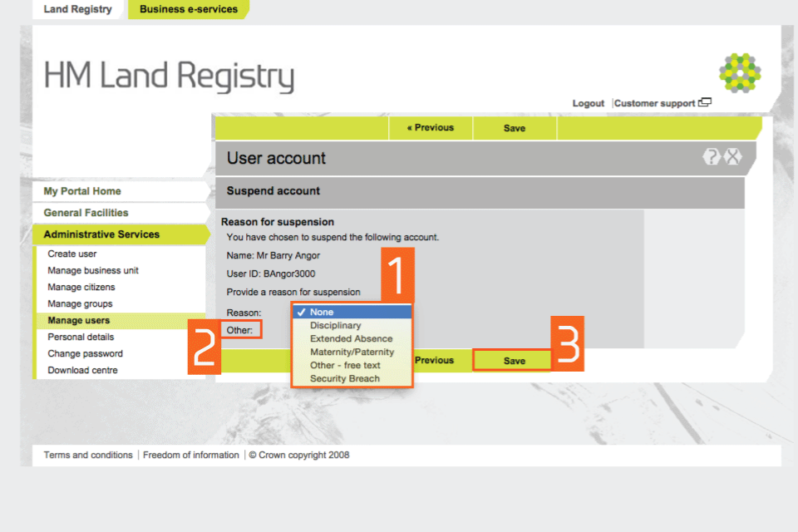Select Disciplinary from the reason dropdown
Viewport: 798px width, 532px height.
[335, 326]
